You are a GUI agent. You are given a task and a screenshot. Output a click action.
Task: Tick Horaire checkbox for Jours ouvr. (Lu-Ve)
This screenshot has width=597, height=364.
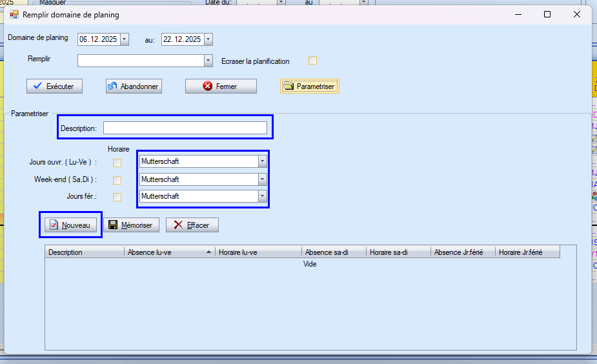point(117,163)
